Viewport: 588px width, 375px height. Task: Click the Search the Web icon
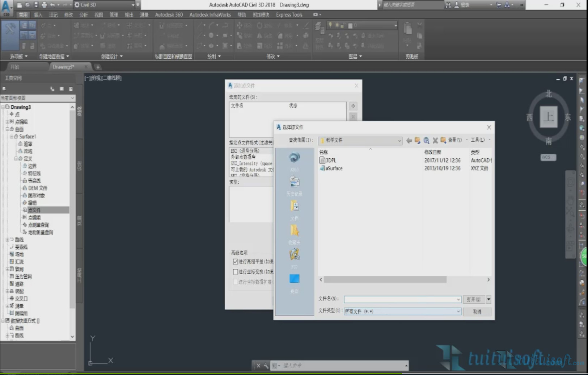click(x=426, y=140)
